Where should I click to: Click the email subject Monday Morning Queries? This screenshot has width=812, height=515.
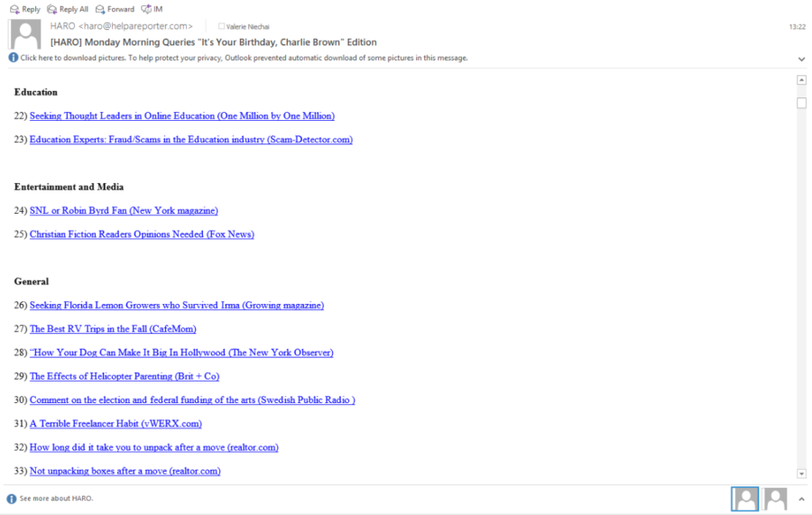213,42
